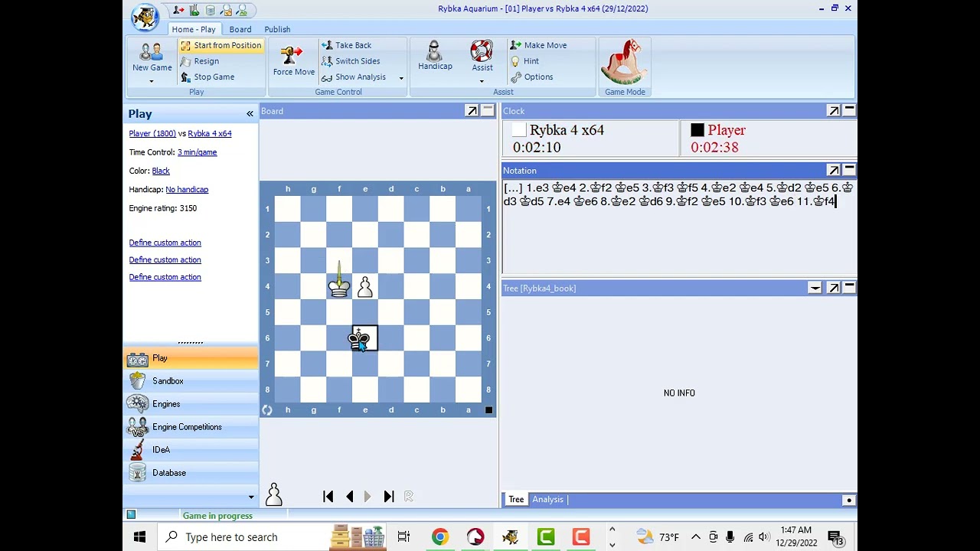The image size is (980, 551).
Task: Select Database in the sidebar
Action: 191,473
